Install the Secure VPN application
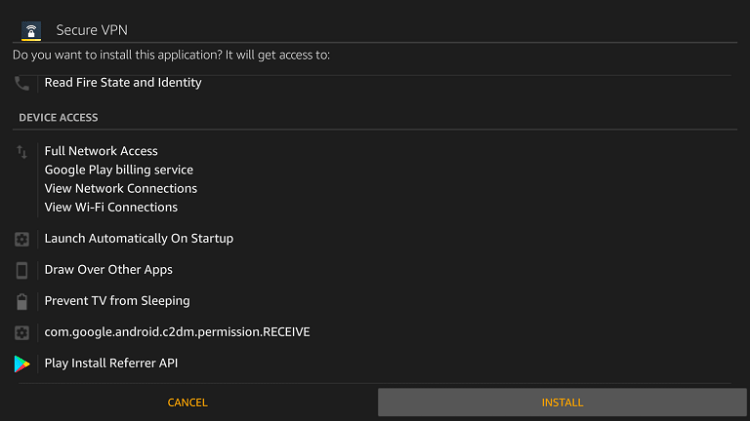Image resolution: width=750 pixels, height=421 pixels. click(562, 402)
